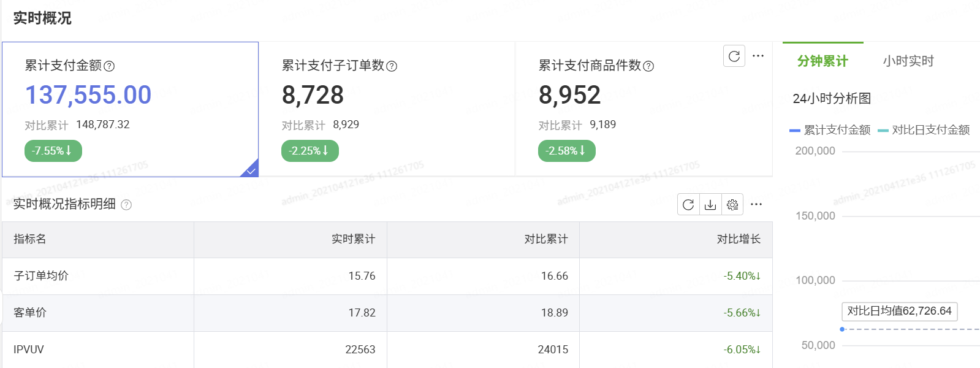Screen dimensions: 980x368
Task: Click help icon beside 实时概况指标明细
Action: pos(126,205)
